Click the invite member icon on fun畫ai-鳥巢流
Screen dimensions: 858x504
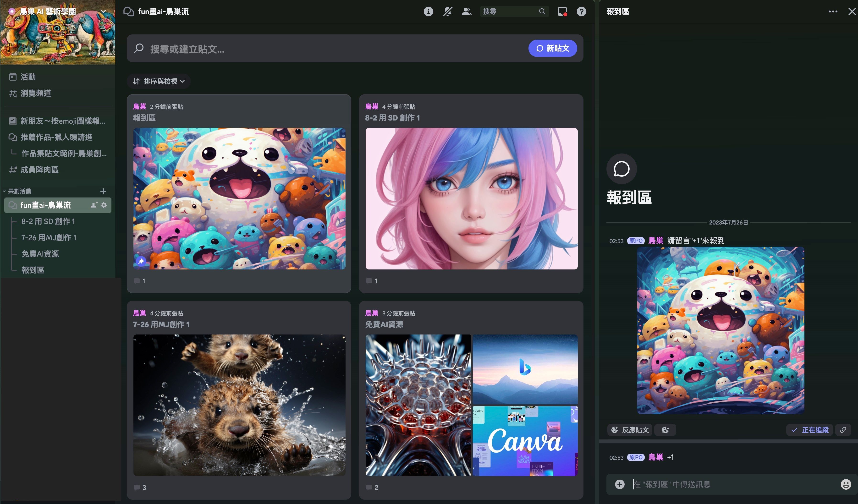pyautogui.click(x=94, y=205)
